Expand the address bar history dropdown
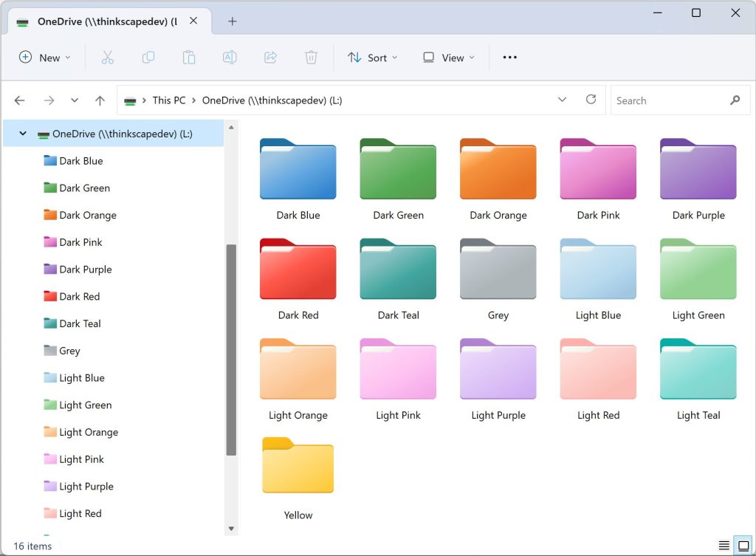The height and width of the screenshot is (556, 756). (x=563, y=100)
